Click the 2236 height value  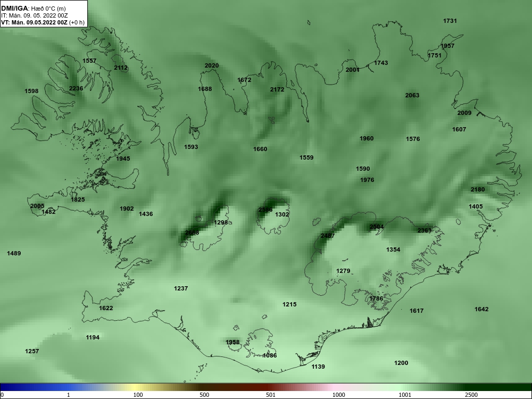click(x=76, y=88)
